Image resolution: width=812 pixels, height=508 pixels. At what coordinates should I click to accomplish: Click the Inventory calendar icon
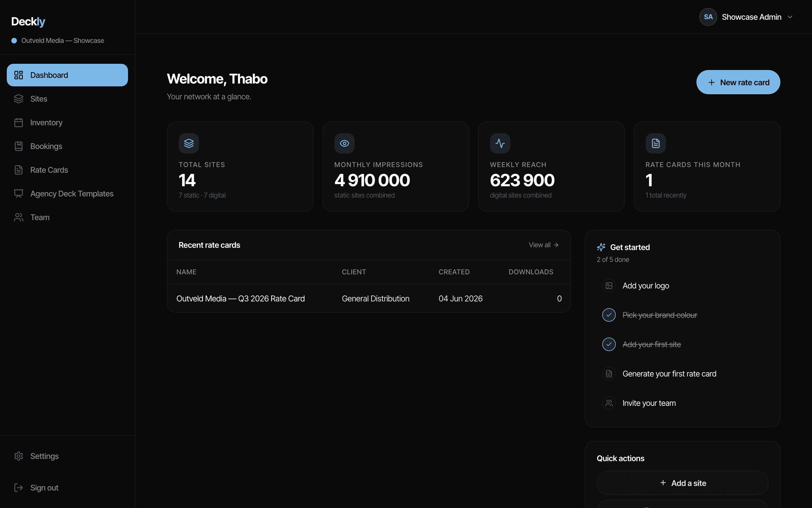[x=18, y=123]
